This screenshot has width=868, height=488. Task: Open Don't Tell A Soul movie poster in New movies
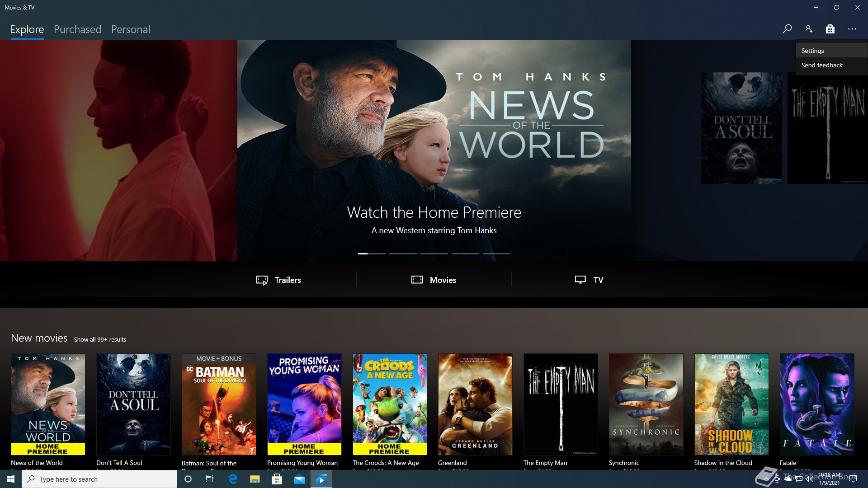click(x=133, y=404)
